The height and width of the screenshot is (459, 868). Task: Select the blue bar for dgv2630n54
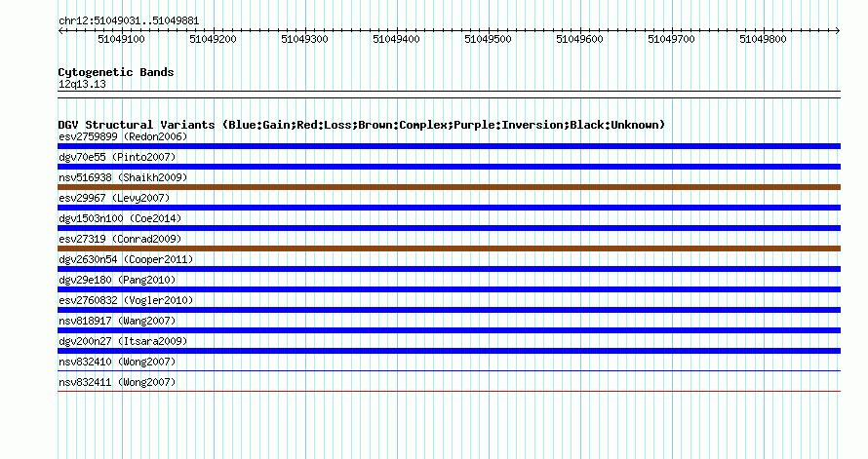pyautogui.click(x=449, y=269)
